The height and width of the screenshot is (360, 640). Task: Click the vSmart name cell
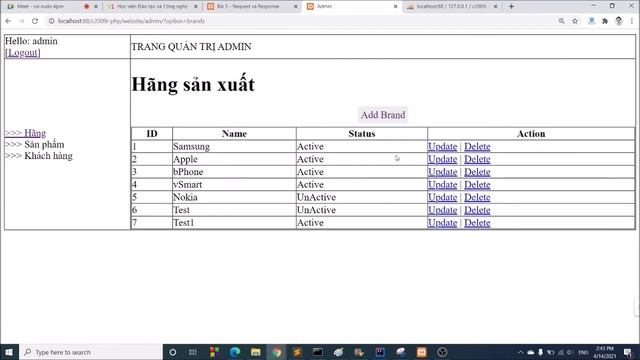pyautogui.click(x=234, y=184)
